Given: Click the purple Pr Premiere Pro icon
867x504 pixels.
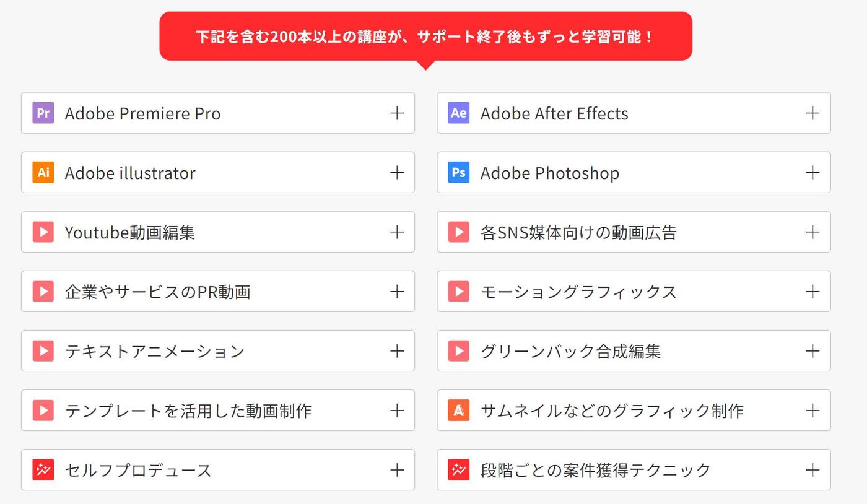Looking at the screenshot, I should click(x=43, y=113).
